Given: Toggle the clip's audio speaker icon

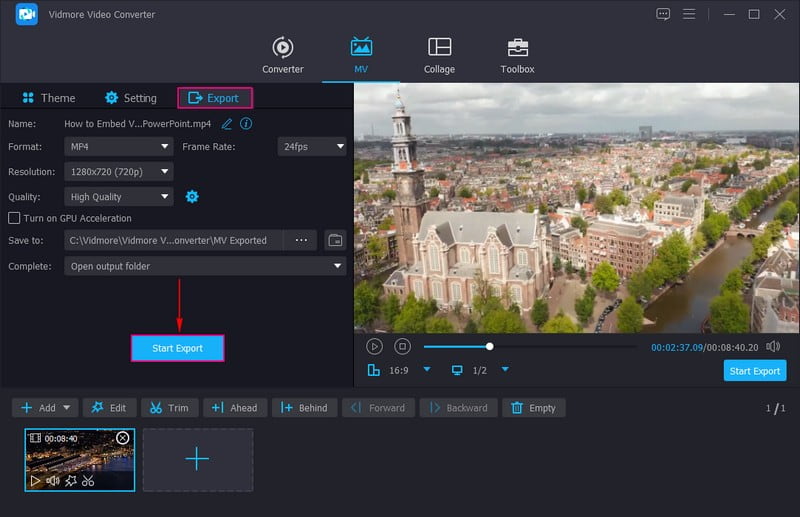Looking at the screenshot, I should point(53,481).
